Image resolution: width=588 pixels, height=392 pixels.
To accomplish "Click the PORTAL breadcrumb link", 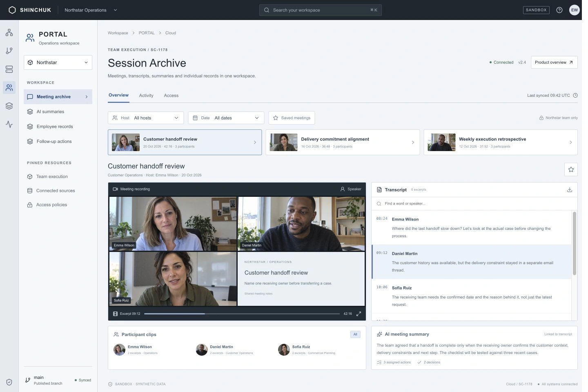I will click(147, 33).
